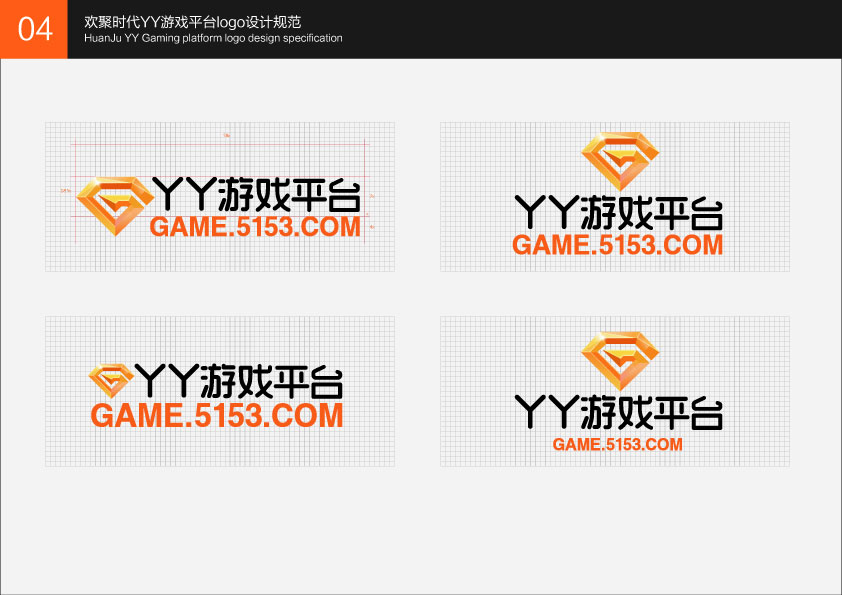Click the diamond icon in top-right stacked logo
Image resolution: width=842 pixels, height=595 pixels.
(x=620, y=161)
